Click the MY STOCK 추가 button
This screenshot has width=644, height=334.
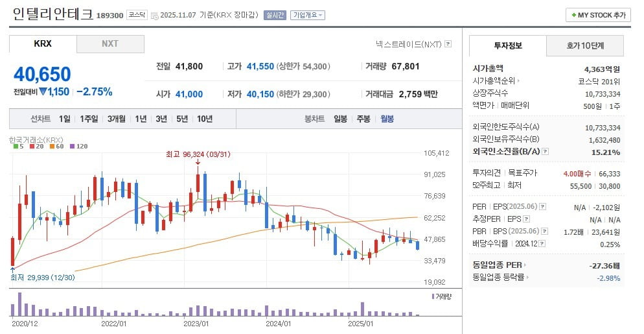click(x=597, y=15)
